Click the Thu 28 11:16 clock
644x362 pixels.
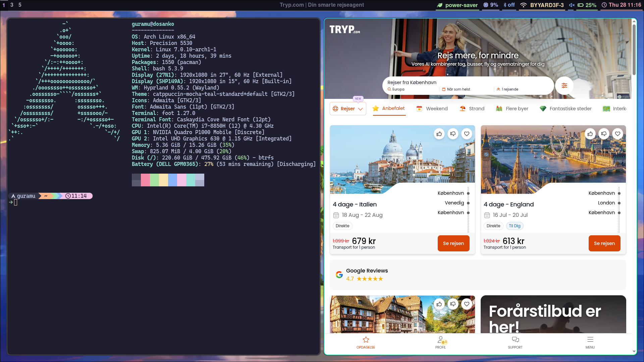pos(621,5)
